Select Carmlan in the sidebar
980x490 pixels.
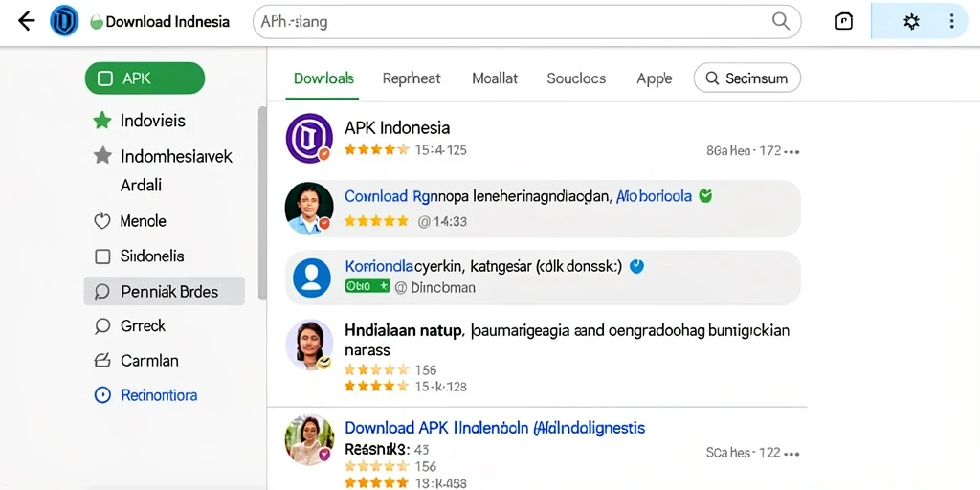(149, 361)
